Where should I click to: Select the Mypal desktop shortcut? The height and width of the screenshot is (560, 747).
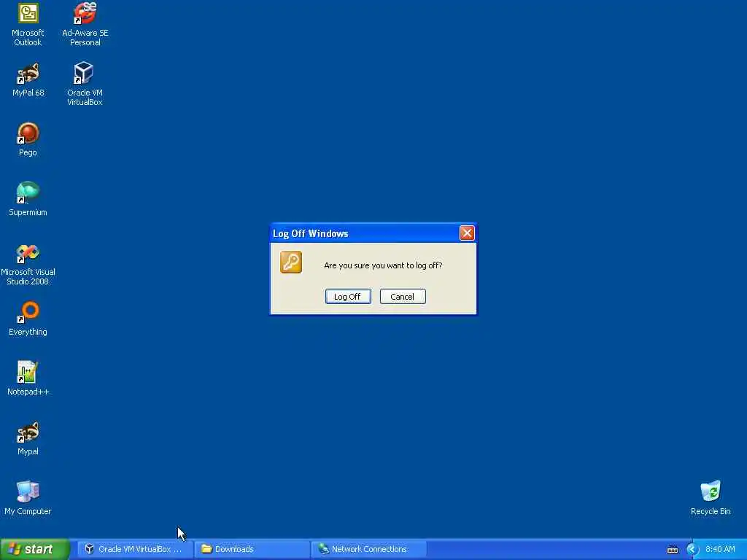pos(28,438)
